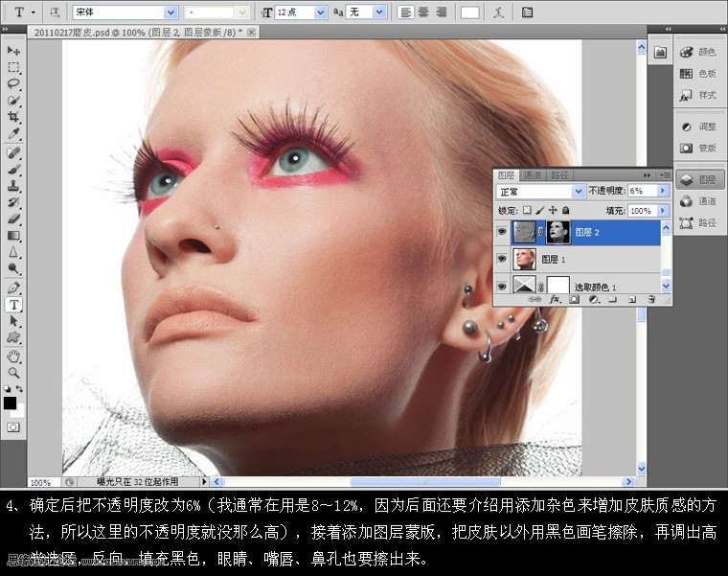The width and height of the screenshot is (728, 576).
Task: Click link layers icon
Action: point(535,300)
